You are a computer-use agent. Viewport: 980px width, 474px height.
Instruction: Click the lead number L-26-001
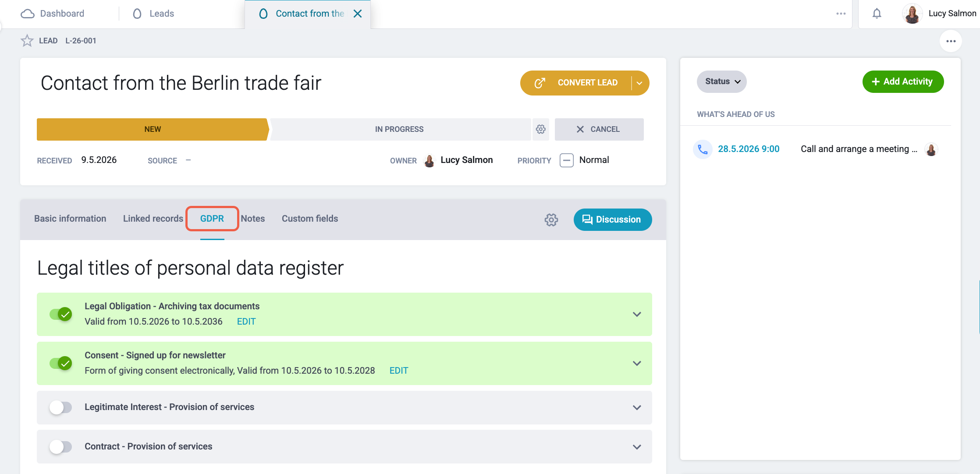coord(81,41)
